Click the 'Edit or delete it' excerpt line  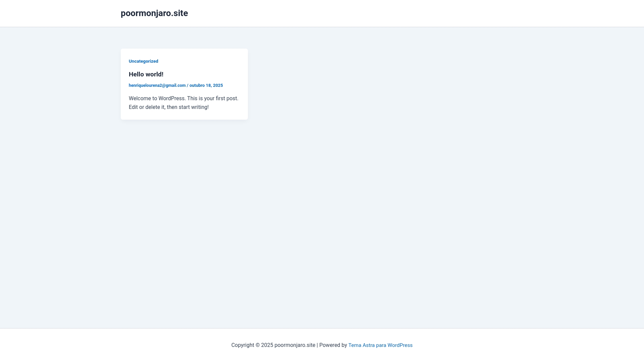coord(147,107)
